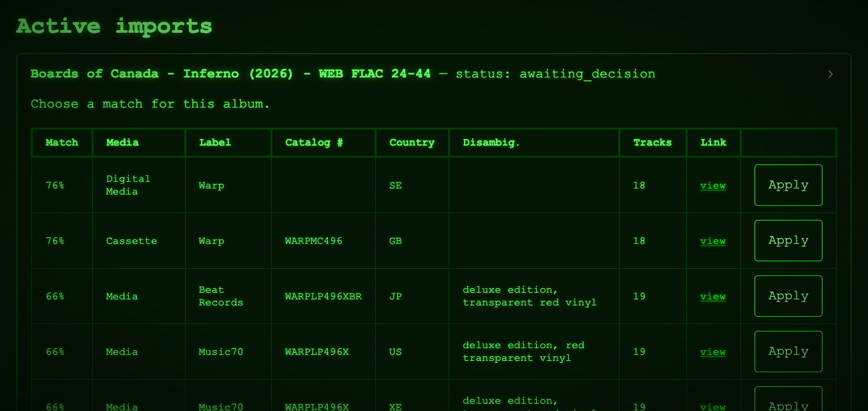Apply the Beat Records JP match

pos(788,296)
